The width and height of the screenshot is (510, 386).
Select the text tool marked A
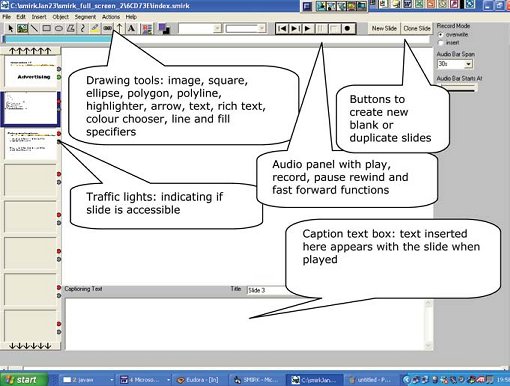pyautogui.click(x=131, y=29)
